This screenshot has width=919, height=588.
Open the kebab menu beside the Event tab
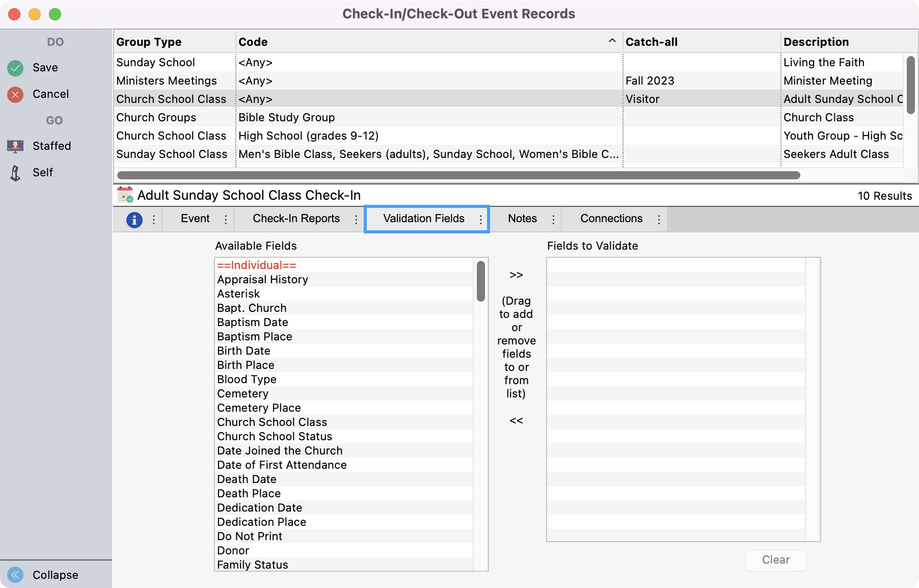pyautogui.click(x=225, y=219)
